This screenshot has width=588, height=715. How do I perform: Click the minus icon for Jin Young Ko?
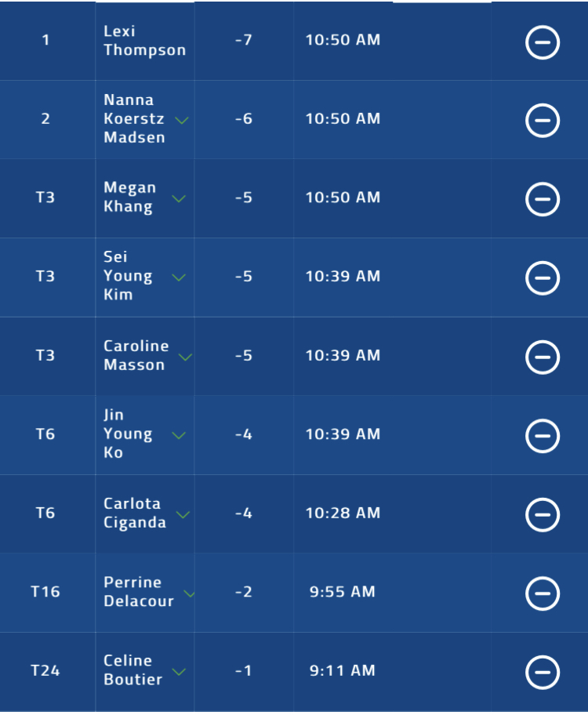[542, 436]
